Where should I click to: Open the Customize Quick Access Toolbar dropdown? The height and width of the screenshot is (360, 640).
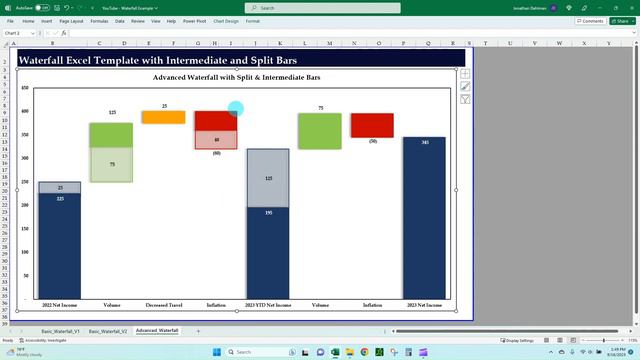tap(92, 8)
